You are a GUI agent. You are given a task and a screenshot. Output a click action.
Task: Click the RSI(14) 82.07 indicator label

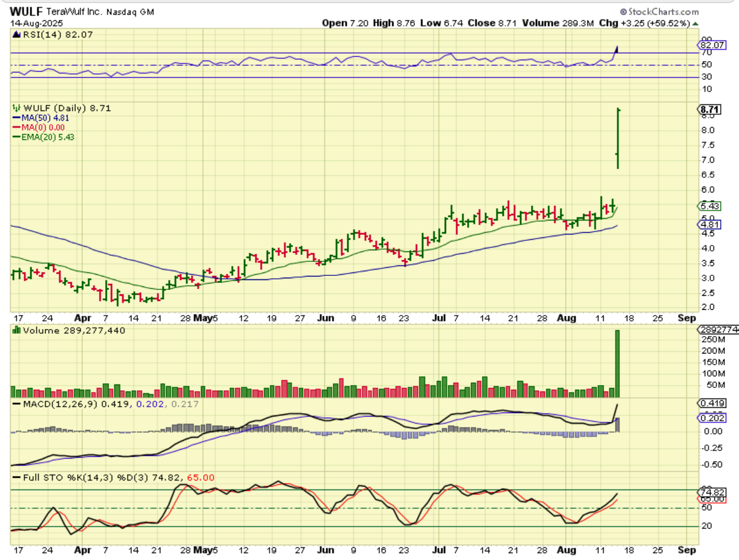tap(58, 35)
